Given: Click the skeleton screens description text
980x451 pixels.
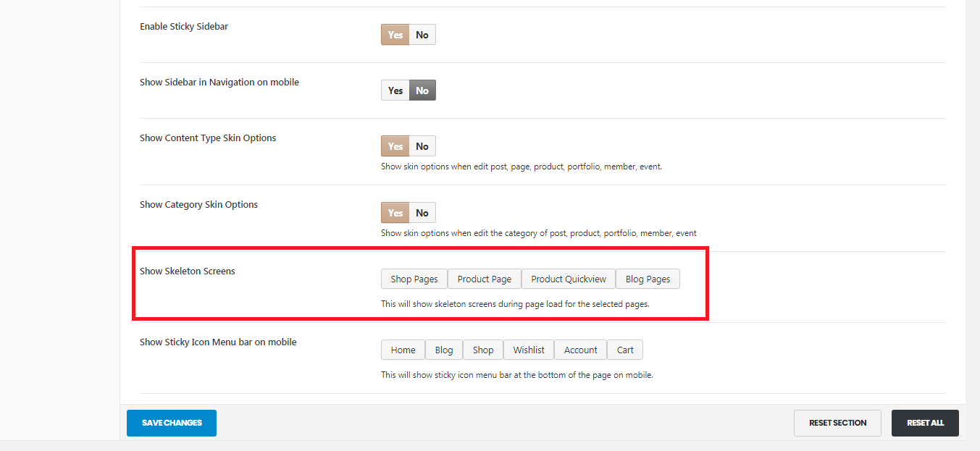Looking at the screenshot, I should tap(515, 304).
